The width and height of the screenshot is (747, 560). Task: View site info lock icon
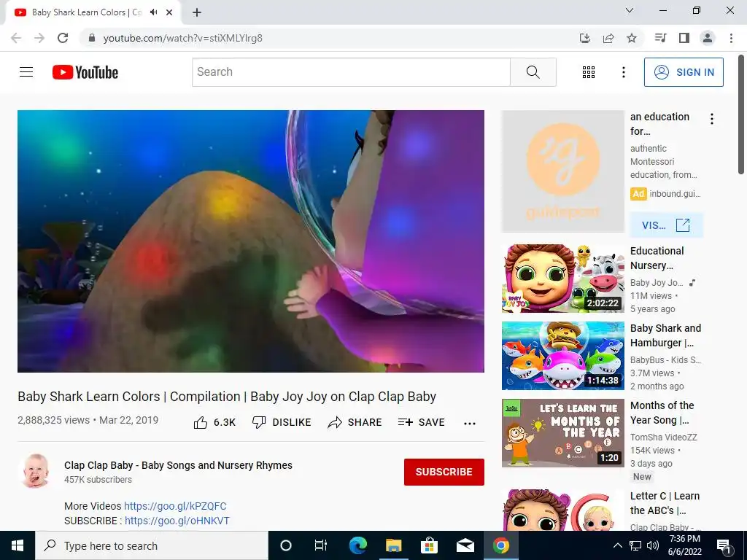92,38
